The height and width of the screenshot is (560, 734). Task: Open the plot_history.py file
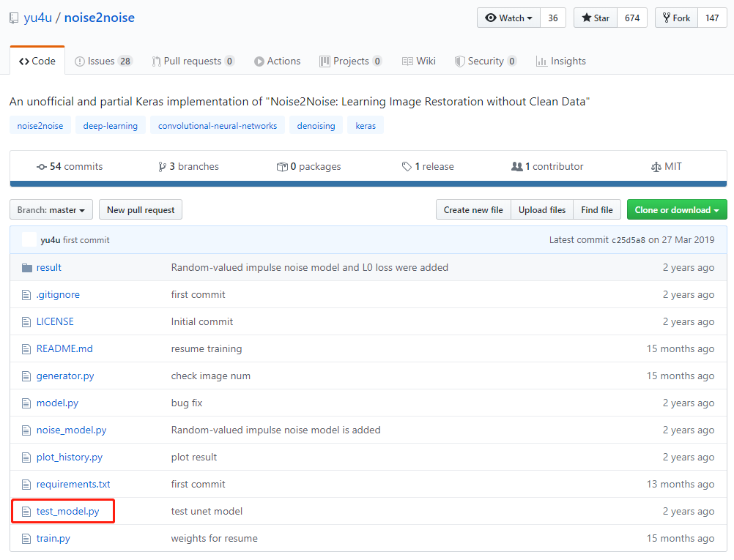[x=70, y=458]
